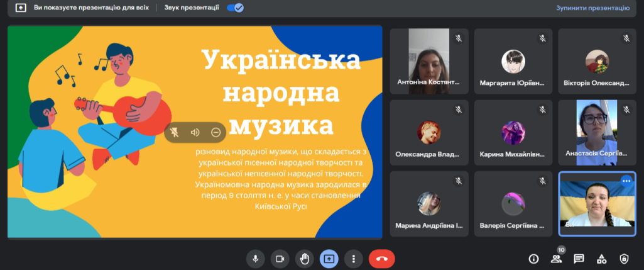Screen dimensions: 644x270
Task: Remove the presentation tile using the minus icon
Action: point(216,132)
